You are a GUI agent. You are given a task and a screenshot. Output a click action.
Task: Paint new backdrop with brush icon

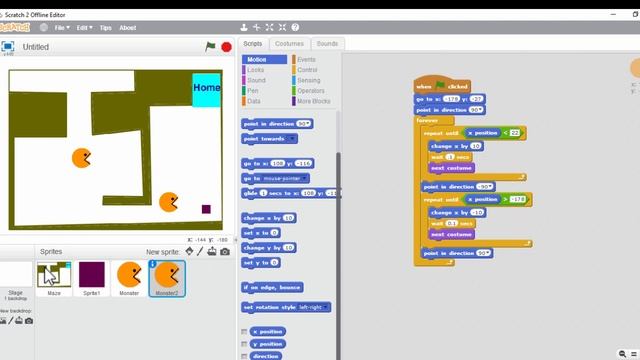pyautogui.click(x=11, y=321)
